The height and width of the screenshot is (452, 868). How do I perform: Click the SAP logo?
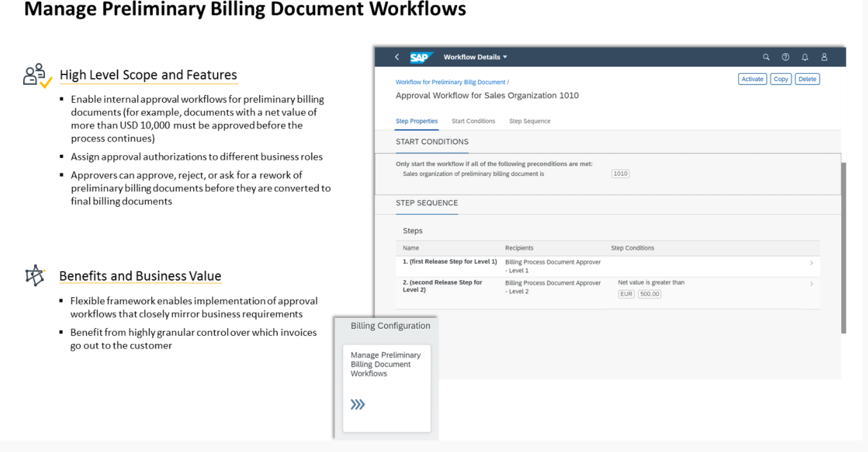click(x=421, y=57)
